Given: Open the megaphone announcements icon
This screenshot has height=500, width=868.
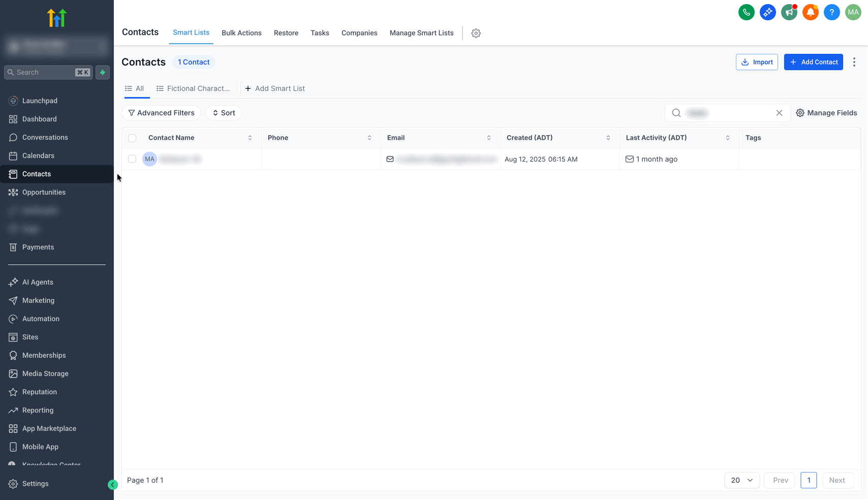Looking at the screenshot, I should tap(789, 12).
